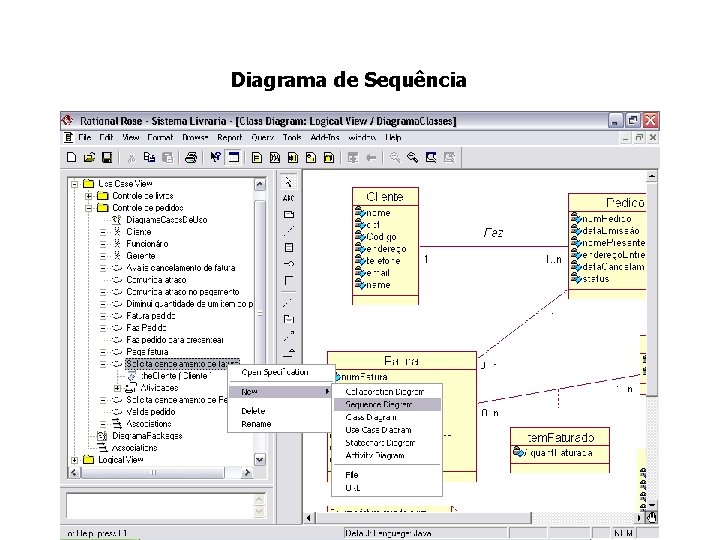The image size is (720, 540).
Task: Select the Interface lollipop tool
Action: point(288,264)
